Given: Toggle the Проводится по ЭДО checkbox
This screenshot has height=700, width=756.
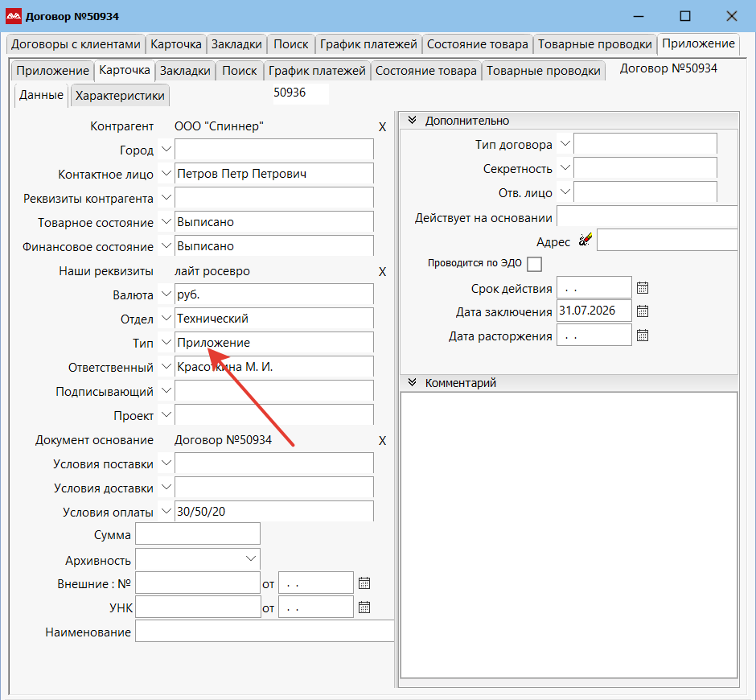Looking at the screenshot, I should (534, 264).
